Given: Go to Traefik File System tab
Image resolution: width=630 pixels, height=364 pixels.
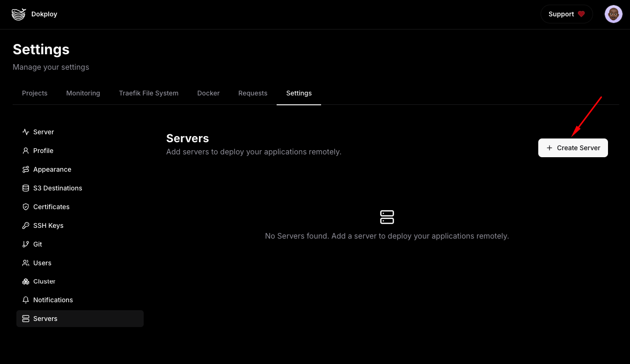Looking at the screenshot, I should point(148,93).
